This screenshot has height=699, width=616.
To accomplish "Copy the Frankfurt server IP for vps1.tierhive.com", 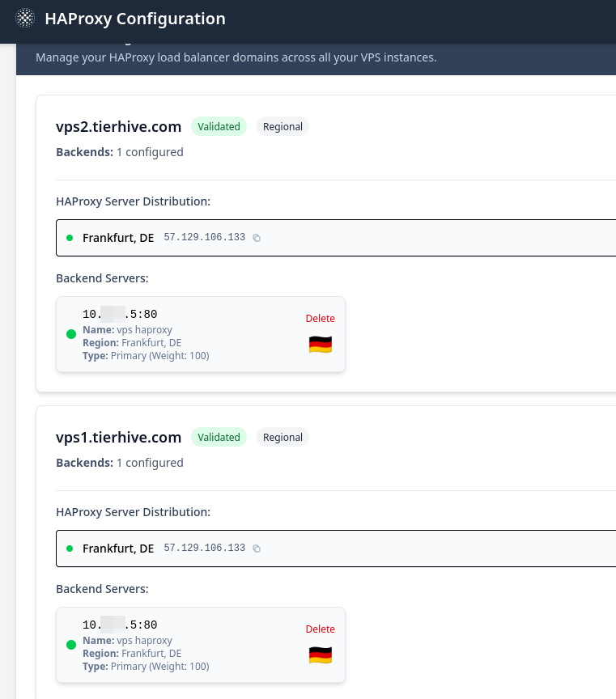I will click(257, 549).
